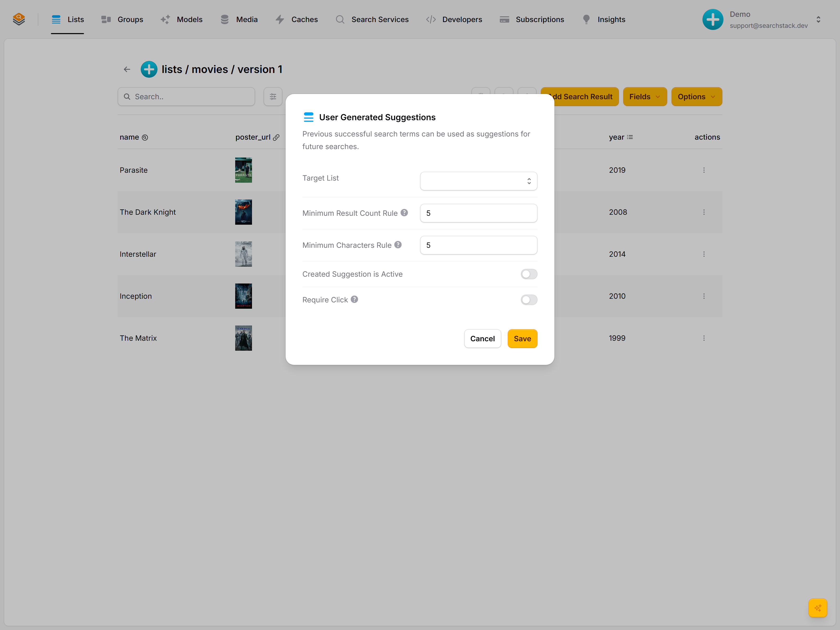Show help for Minimum Result Count Rule

click(404, 213)
